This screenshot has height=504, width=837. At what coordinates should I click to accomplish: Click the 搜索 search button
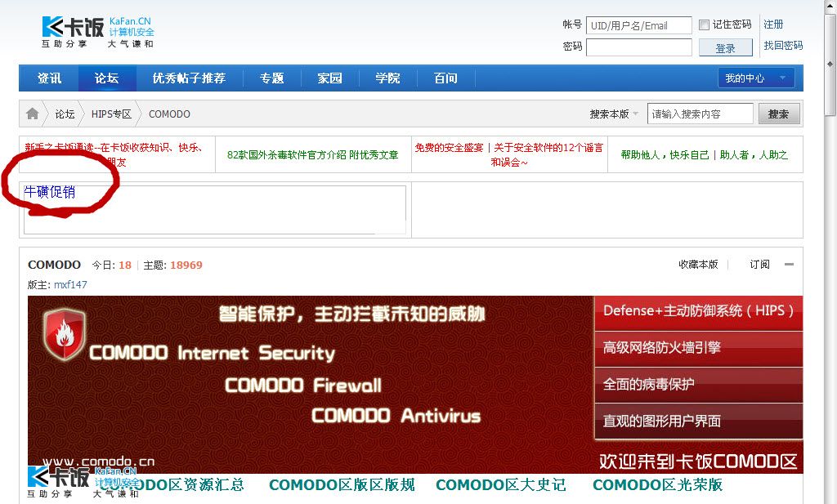click(779, 114)
